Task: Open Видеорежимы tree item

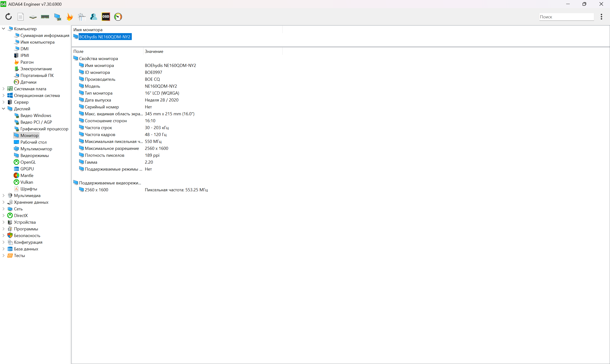Action: tap(31, 156)
